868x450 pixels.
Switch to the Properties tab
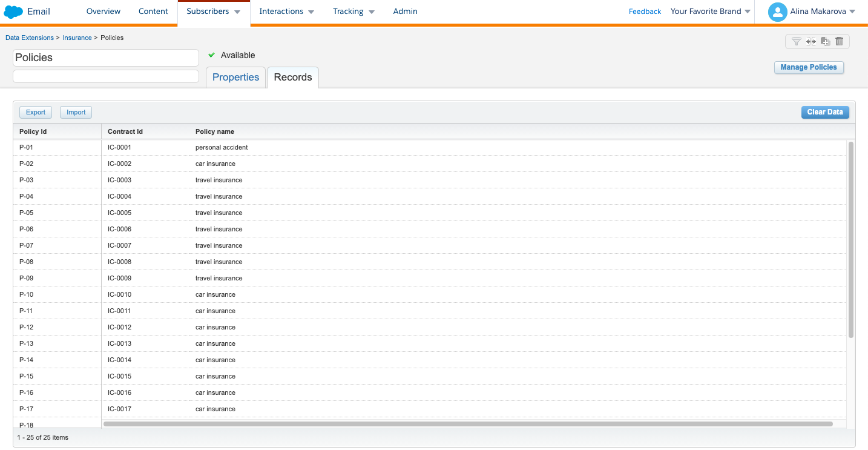point(235,78)
